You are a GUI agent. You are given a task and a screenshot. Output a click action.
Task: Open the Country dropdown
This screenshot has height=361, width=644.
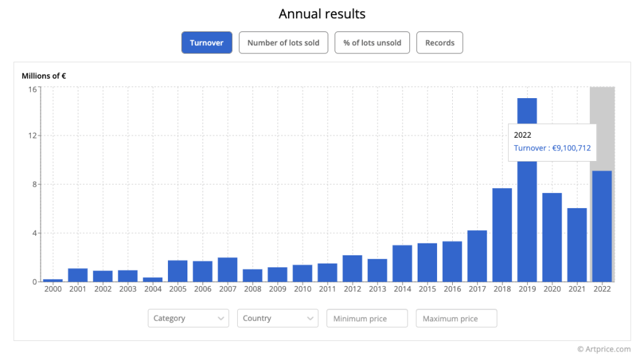[x=277, y=318]
